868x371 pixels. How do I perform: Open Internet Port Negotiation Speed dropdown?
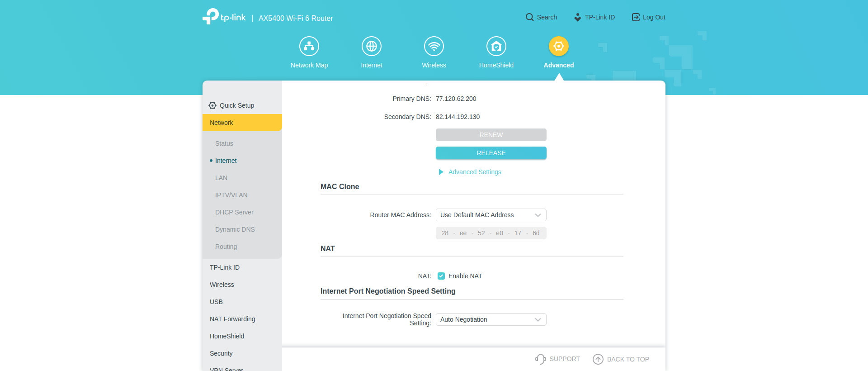click(x=491, y=319)
